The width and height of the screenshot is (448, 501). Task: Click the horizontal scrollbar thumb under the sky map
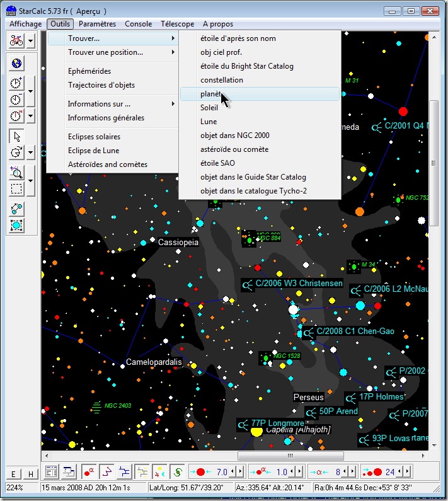click(290, 456)
